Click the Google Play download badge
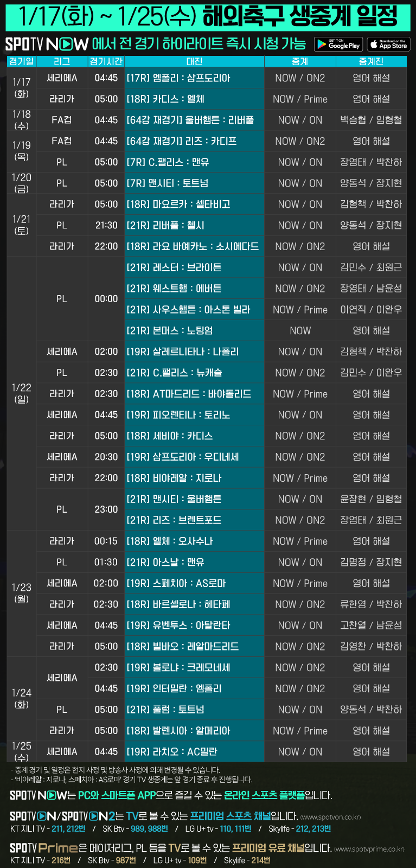The width and height of the screenshot is (416, 868). [x=337, y=44]
